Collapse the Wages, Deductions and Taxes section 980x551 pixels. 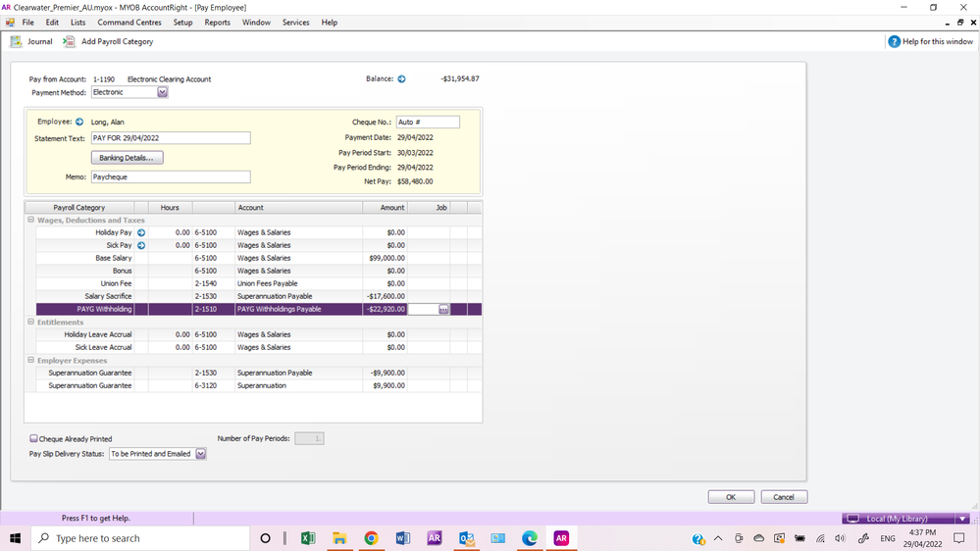(x=30, y=221)
